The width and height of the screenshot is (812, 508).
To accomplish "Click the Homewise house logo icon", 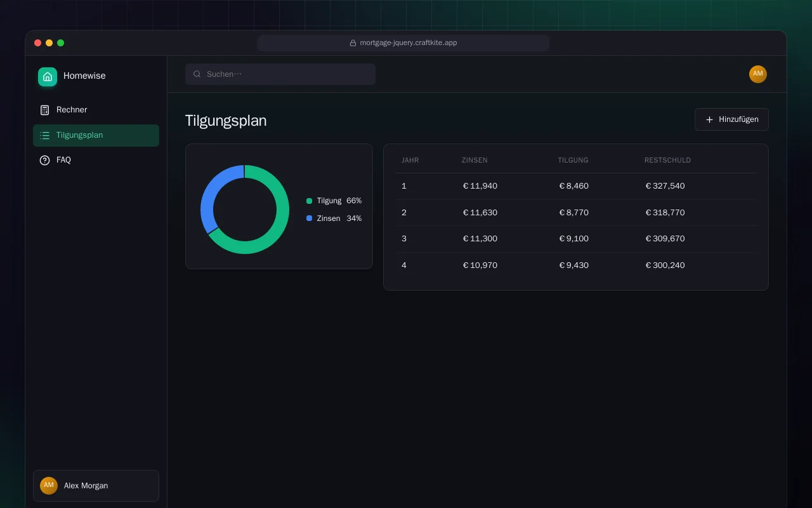I will (x=48, y=76).
